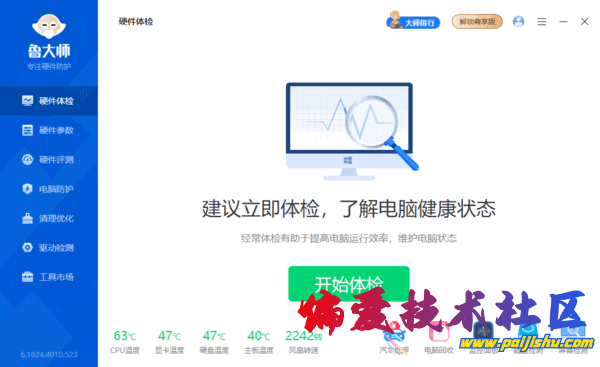This screenshot has width=600, height=367.
Task: Click version number 6.1024.4010.523
Action: 49,354
